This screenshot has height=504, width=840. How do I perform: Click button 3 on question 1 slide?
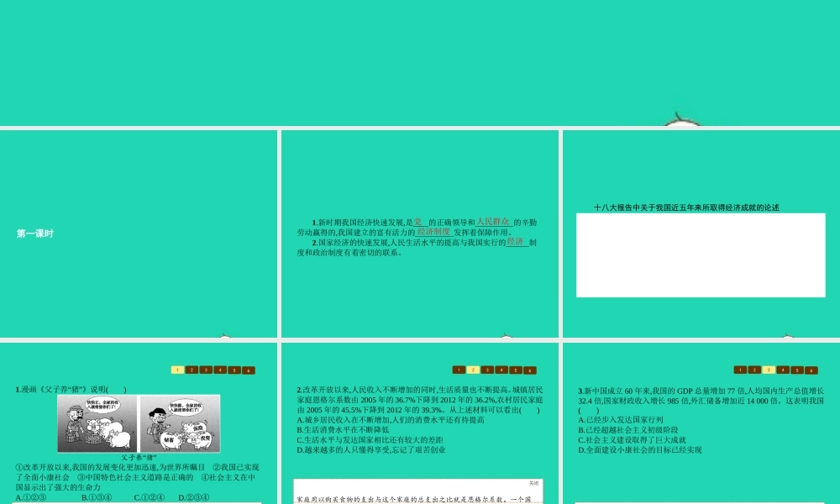pyautogui.click(x=206, y=370)
